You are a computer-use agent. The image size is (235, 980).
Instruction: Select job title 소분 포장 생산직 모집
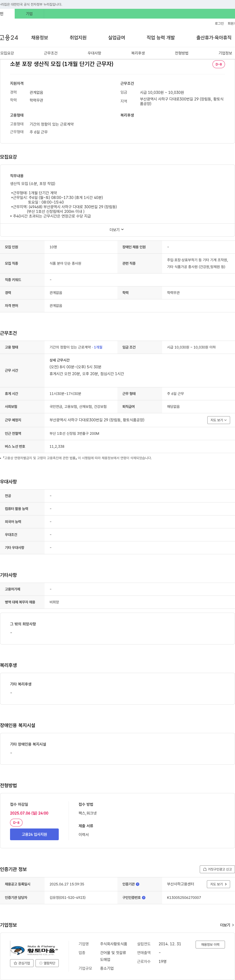click(x=62, y=64)
